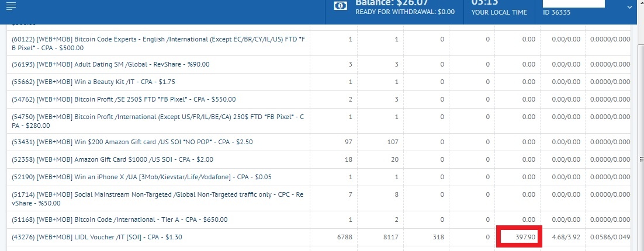
Task: Click the account ID 36335 label
Action: point(556,12)
